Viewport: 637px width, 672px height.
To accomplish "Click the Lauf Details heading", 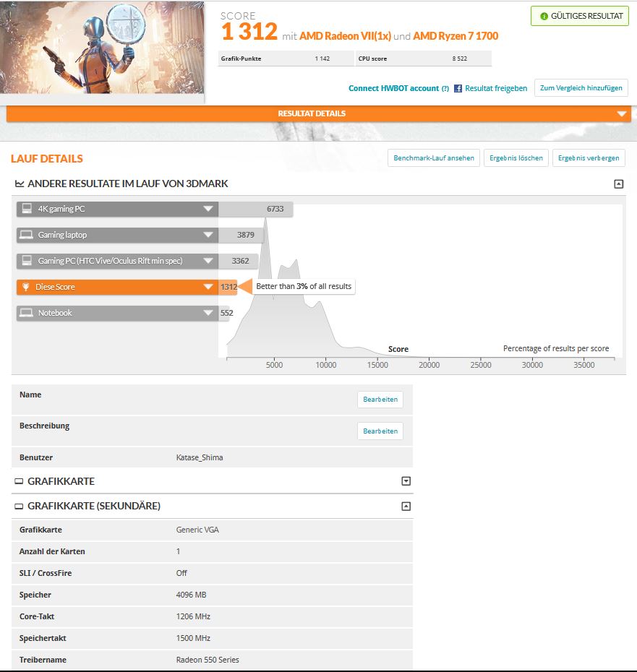I will click(x=47, y=158).
